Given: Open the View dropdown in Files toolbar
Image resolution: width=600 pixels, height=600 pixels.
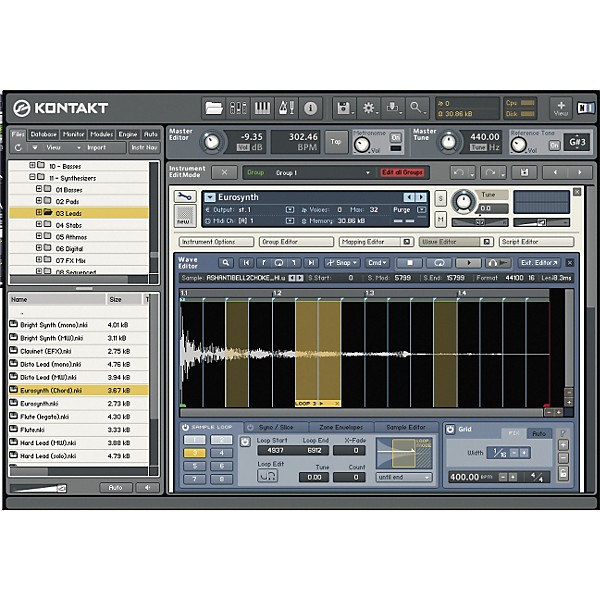Looking at the screenshot, I should click(57, 148).
